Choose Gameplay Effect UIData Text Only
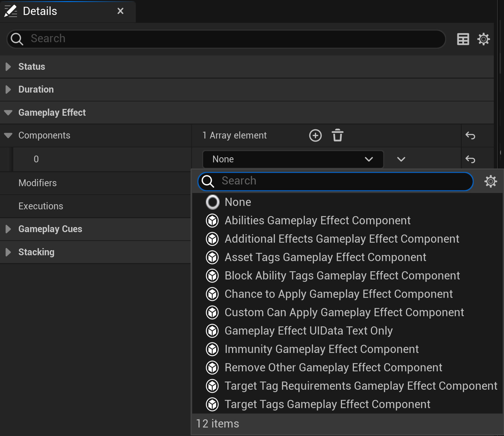The width and height of the screenshot is (504, 436). [347, 331]
